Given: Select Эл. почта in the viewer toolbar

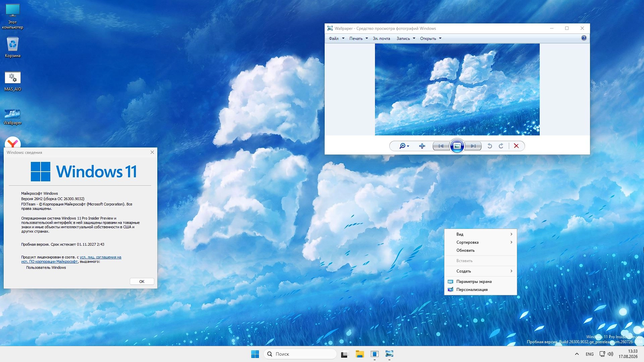Looking at the screenshot, I should (381, 39).
